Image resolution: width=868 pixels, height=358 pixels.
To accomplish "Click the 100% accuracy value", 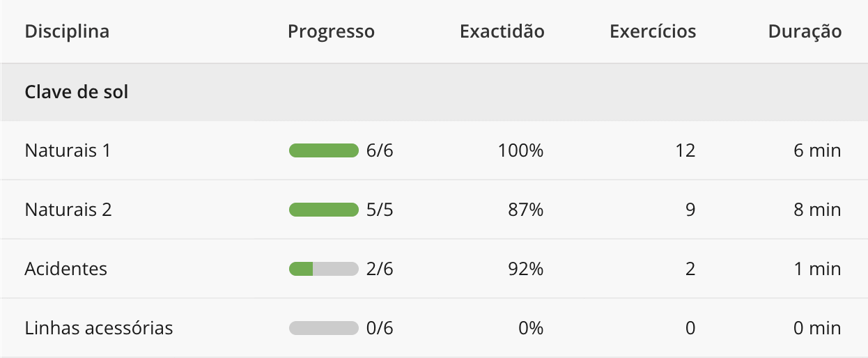I will coord(520,150).
